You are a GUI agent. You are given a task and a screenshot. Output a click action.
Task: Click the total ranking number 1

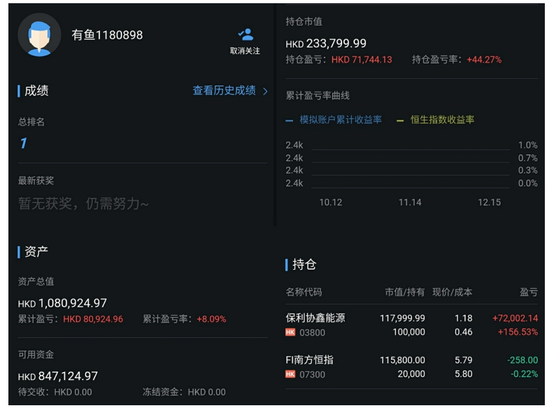(23, 143)
